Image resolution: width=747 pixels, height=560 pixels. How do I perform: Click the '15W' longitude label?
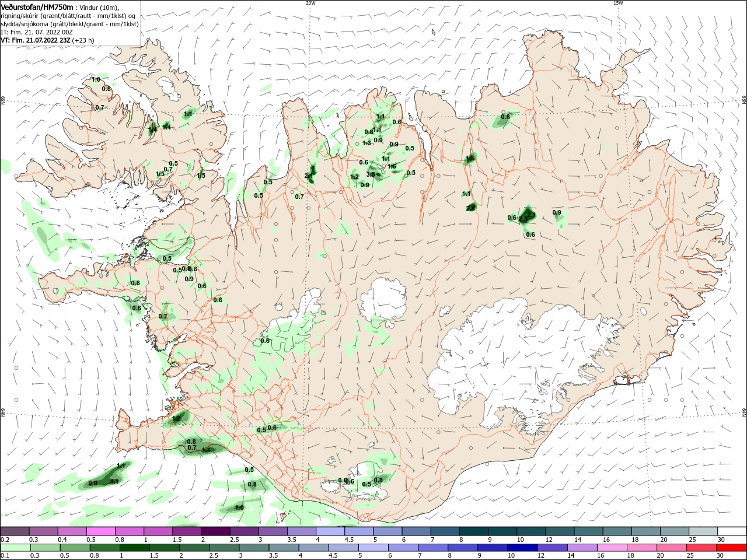coord(618,3)
